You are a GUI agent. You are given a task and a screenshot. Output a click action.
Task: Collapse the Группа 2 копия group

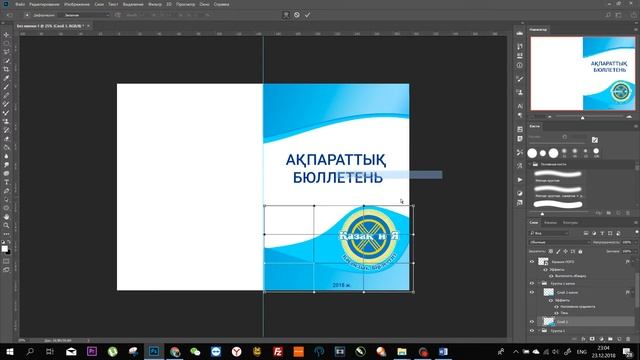(539, 283)
